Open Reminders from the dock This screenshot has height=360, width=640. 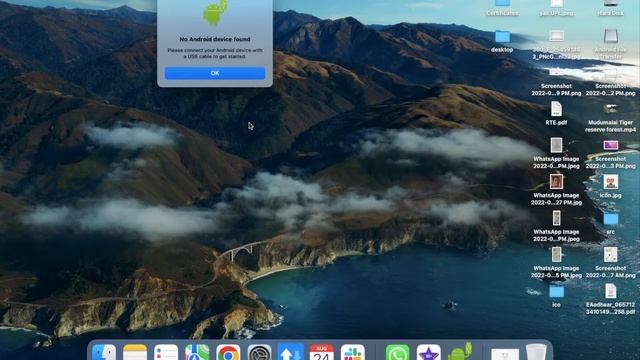click(166, 352)
